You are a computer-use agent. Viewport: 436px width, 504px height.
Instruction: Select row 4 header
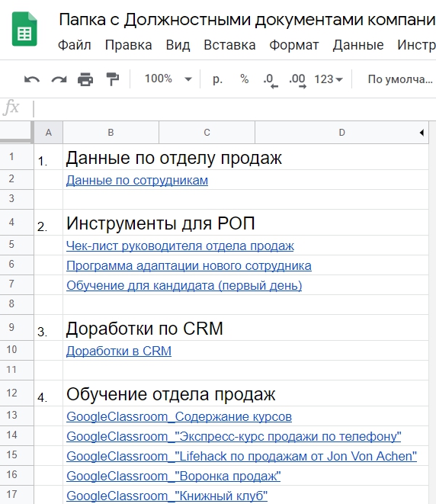pyautogui.click(x=17, y=223)
